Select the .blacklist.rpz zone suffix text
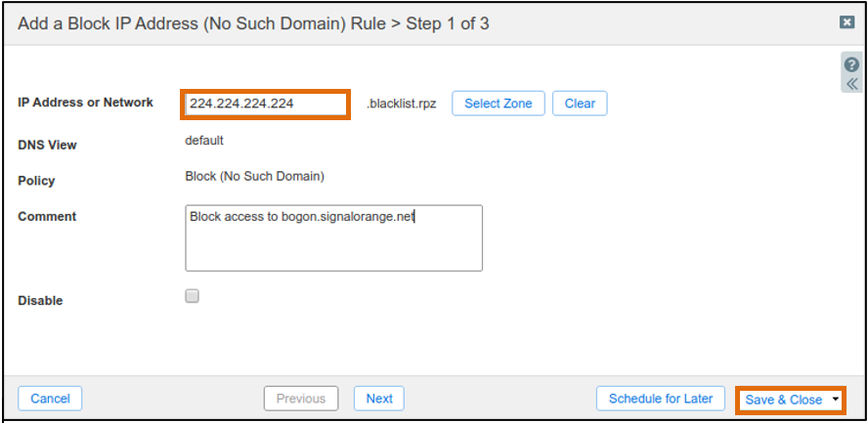Screen dimensions: 868x424 point(402,104)
